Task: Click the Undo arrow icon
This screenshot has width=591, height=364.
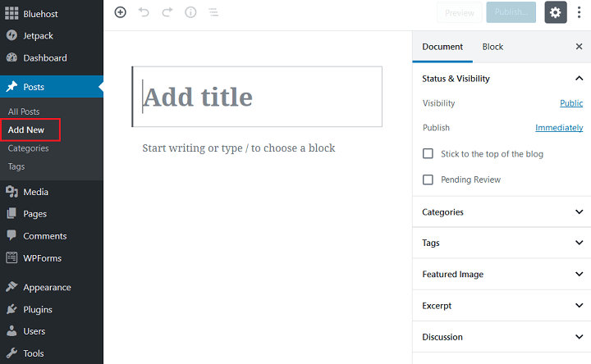Action: (x=144, y=12)
